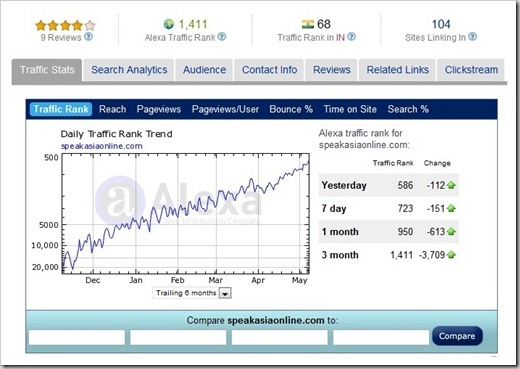Click green up arrow in 7 day row
Image resolution: width=520 pixels, height=369 pixels.
click(x=451, y=208)
